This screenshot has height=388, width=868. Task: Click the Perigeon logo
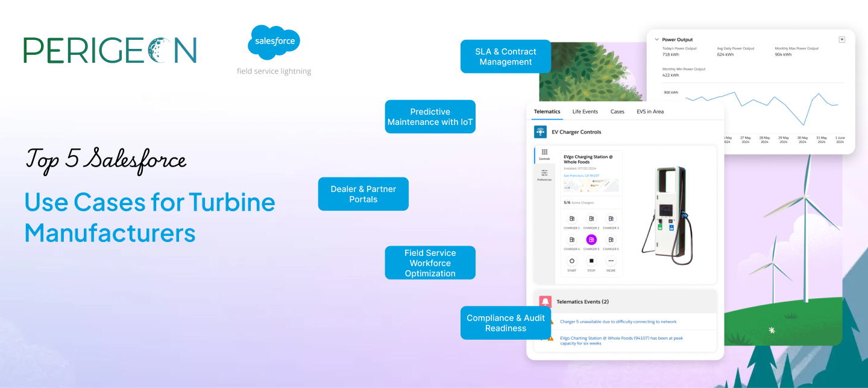(110, 50)
